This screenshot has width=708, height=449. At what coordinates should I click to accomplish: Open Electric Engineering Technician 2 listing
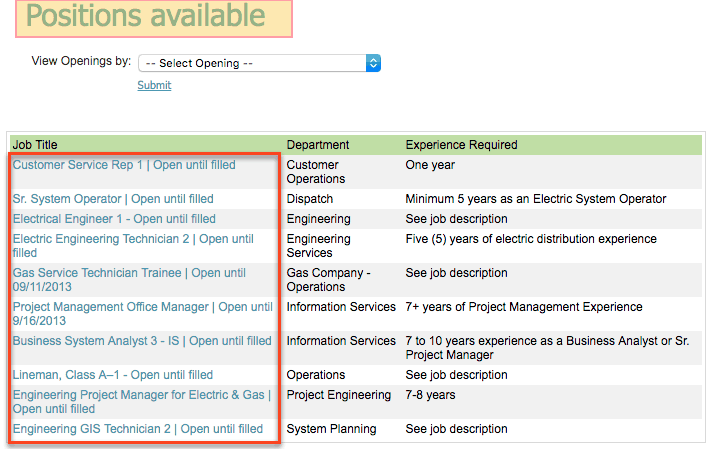pyautogui.click(x=133, y=246)
